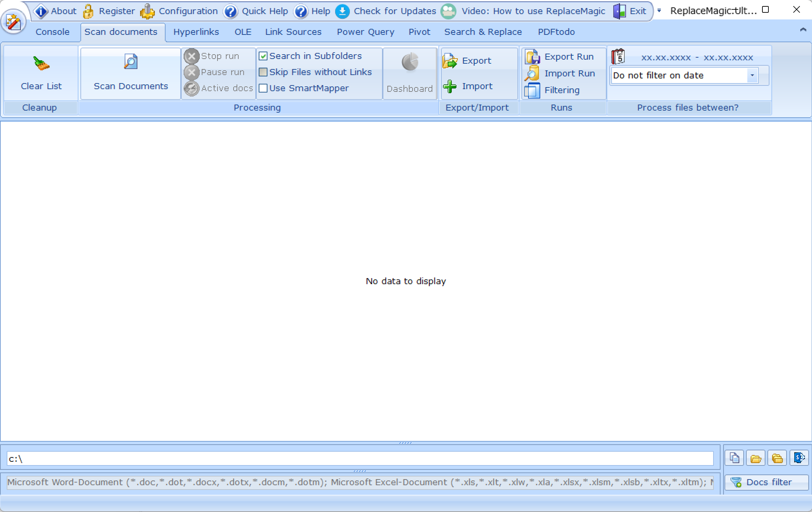812x512 pixels.
Task: Click the Runs group label
Action: pyautogui.click(x=561, y=108)
